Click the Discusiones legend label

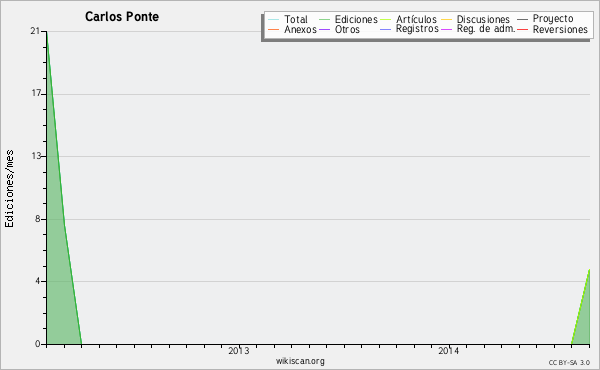483,19
